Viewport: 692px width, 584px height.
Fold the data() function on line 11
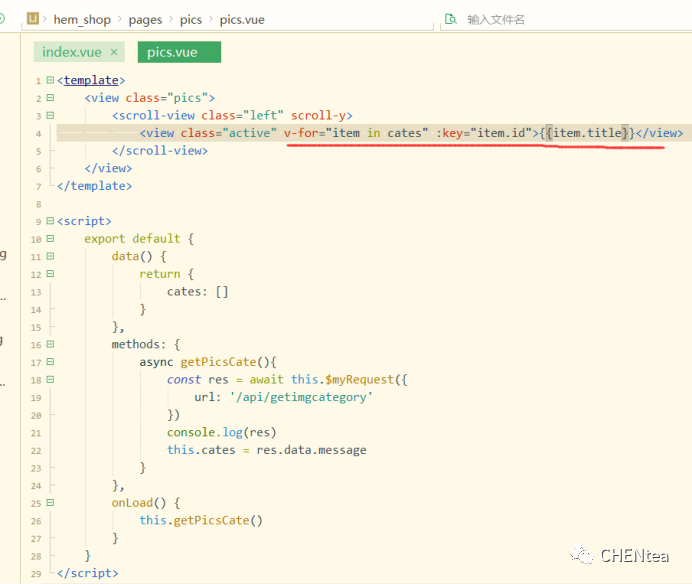pyautogui.click(x=50, y=256)
